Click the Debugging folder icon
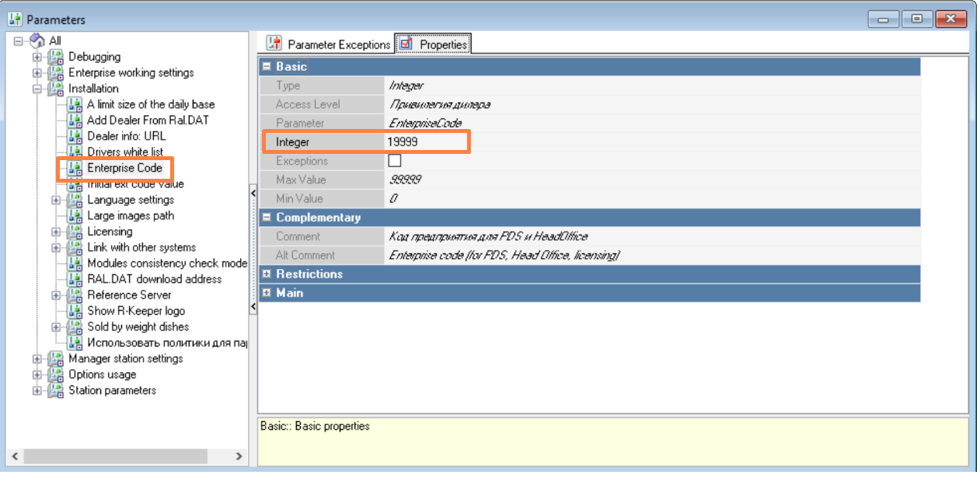 pos(56,57)
